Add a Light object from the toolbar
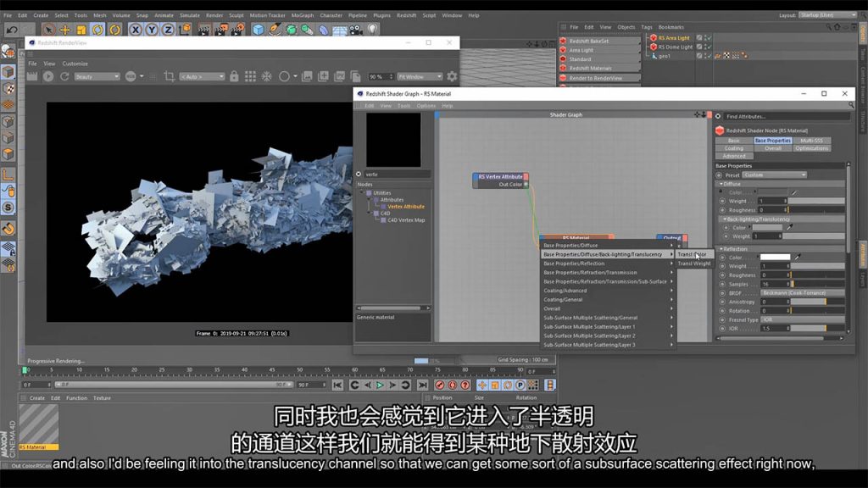Image resolution: width=868 pixels, height=488 pixels. pyautogui.click(x=373, y=30)
